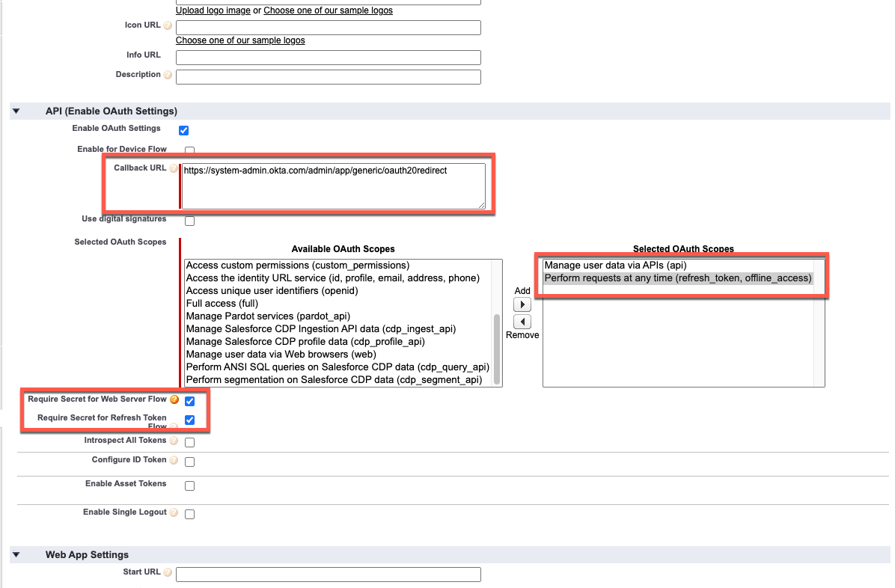Click the Add arrow to move a scope

[522, 304]
